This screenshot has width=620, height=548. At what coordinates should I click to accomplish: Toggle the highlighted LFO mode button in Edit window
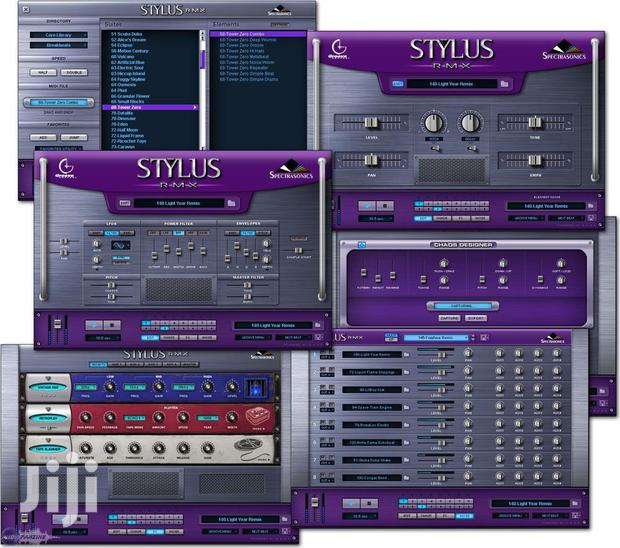pos(112,233)
